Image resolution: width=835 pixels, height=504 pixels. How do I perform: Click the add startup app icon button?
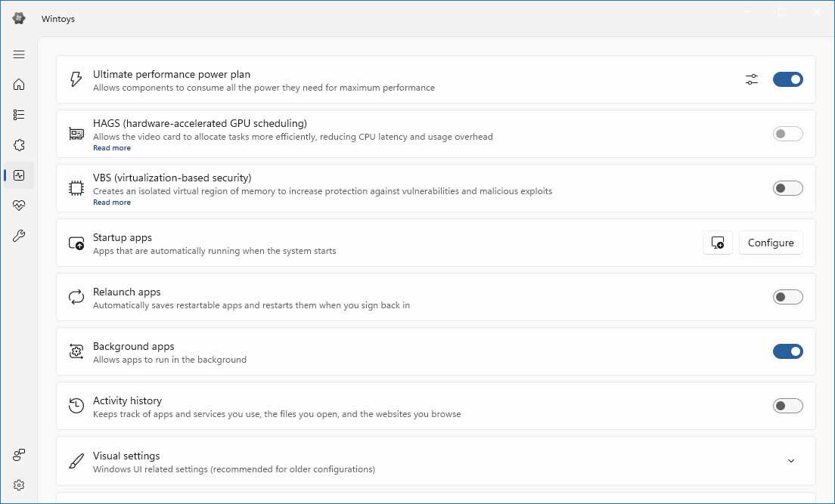[717, 243]
